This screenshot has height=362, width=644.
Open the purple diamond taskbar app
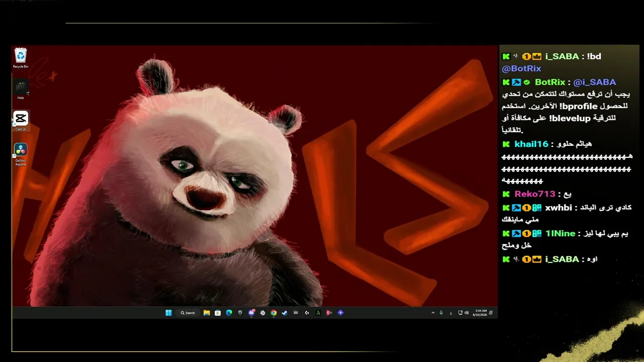(340, 313)
